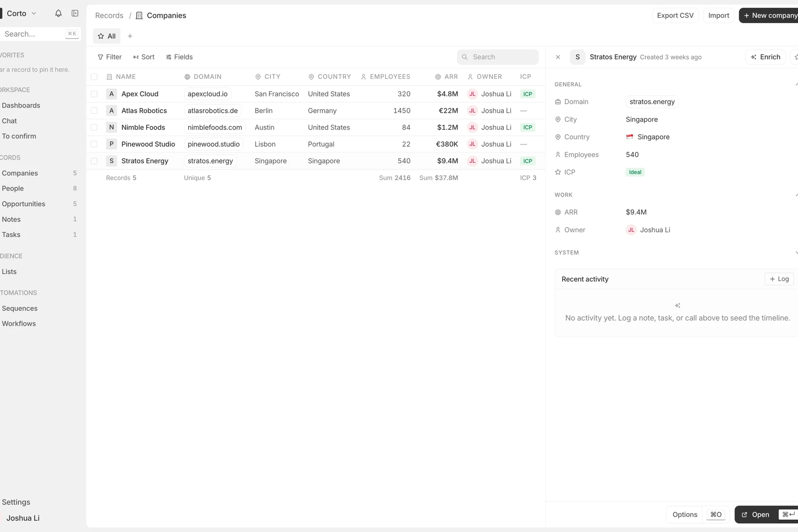Viewport: 798px width, 532px height.
Task: Open Workflows in the sidebar
Action: 19,323
